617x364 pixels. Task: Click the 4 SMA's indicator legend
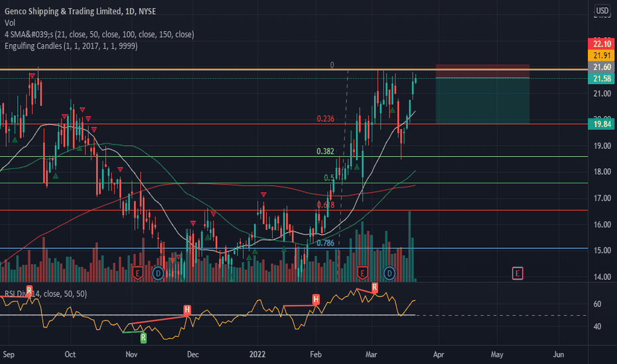[99, 34]
